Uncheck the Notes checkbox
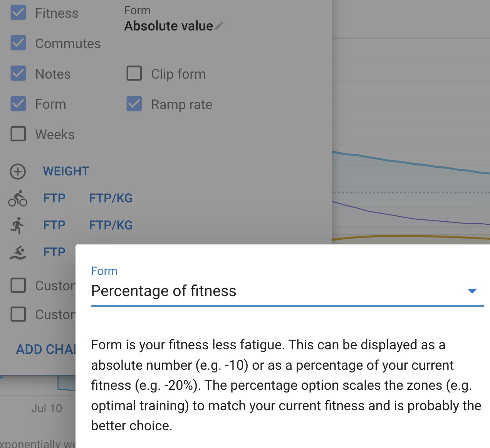This screenshot has height=448, width=490. [x=18, y=73]
